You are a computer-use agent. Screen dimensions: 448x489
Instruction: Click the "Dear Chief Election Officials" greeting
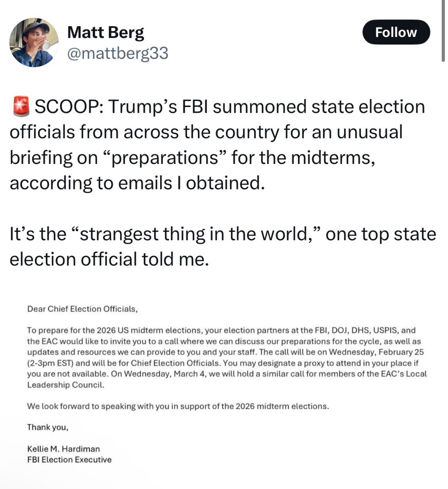point(82,309)
